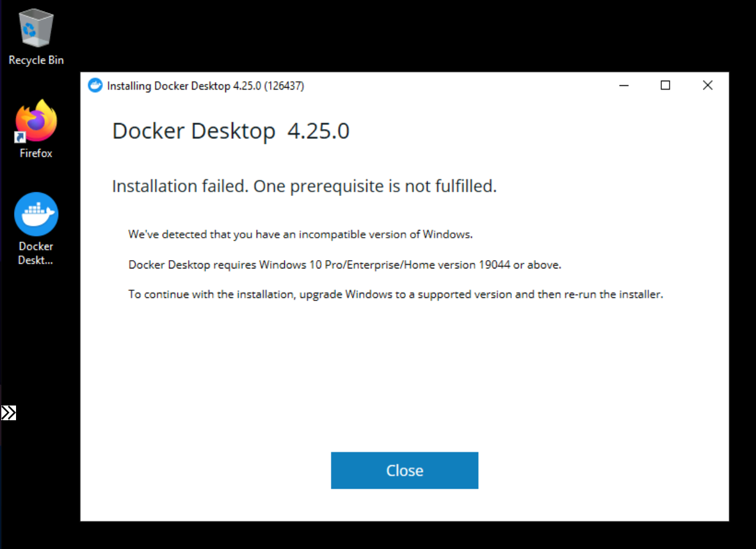Click the "Installing Docker Desktop" title bar text

click(169, 86)
